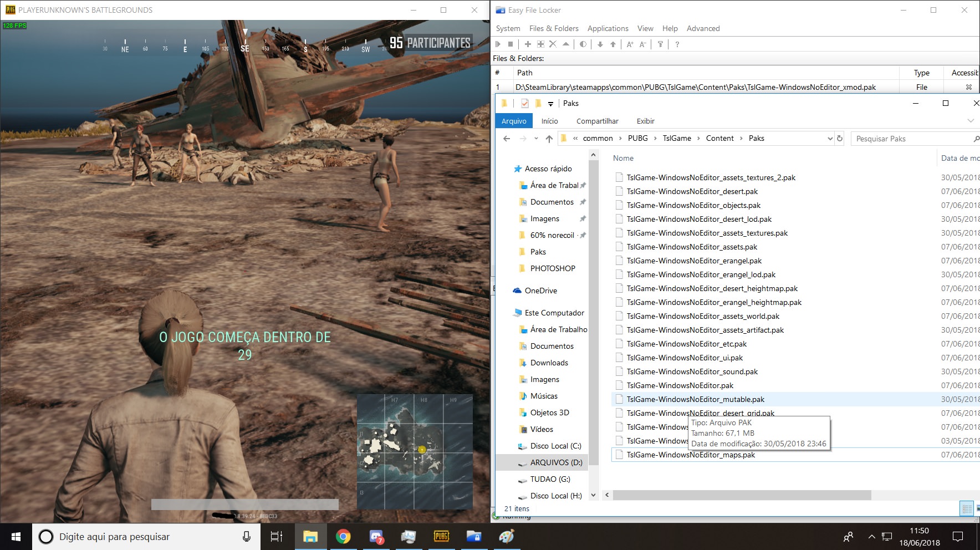Open the Files & Folders menu
The width and height of the screenshot is (980, 550).
554,28
